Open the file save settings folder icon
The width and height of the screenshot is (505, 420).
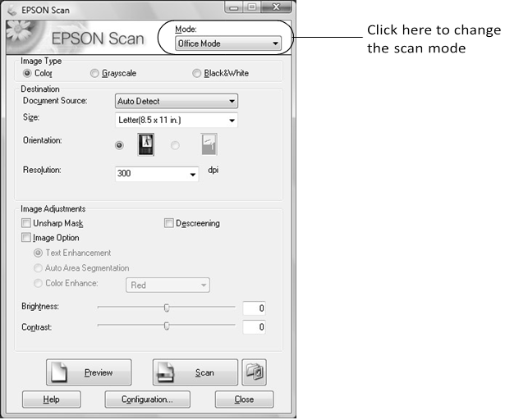(254, 372)
